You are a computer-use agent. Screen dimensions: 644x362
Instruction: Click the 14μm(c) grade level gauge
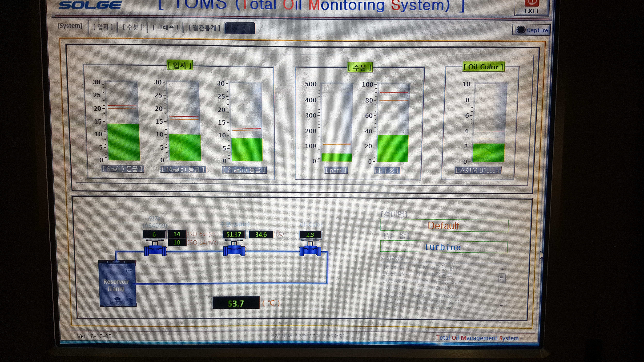[x=184, y=121]
